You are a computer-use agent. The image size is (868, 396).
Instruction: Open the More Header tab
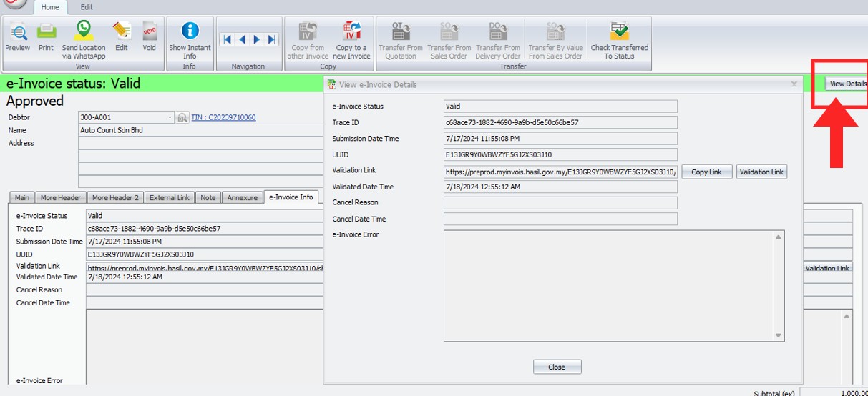[x=60, y=198]
